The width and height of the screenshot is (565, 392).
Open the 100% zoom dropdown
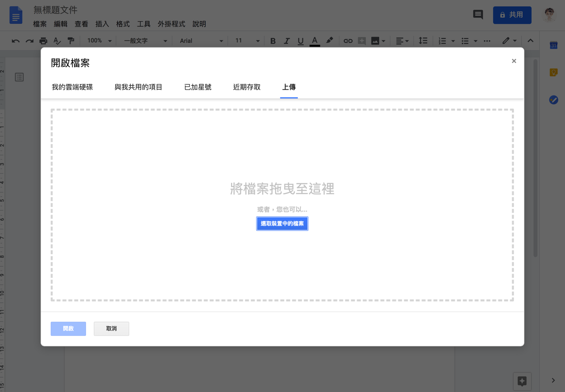pos(99,41)
